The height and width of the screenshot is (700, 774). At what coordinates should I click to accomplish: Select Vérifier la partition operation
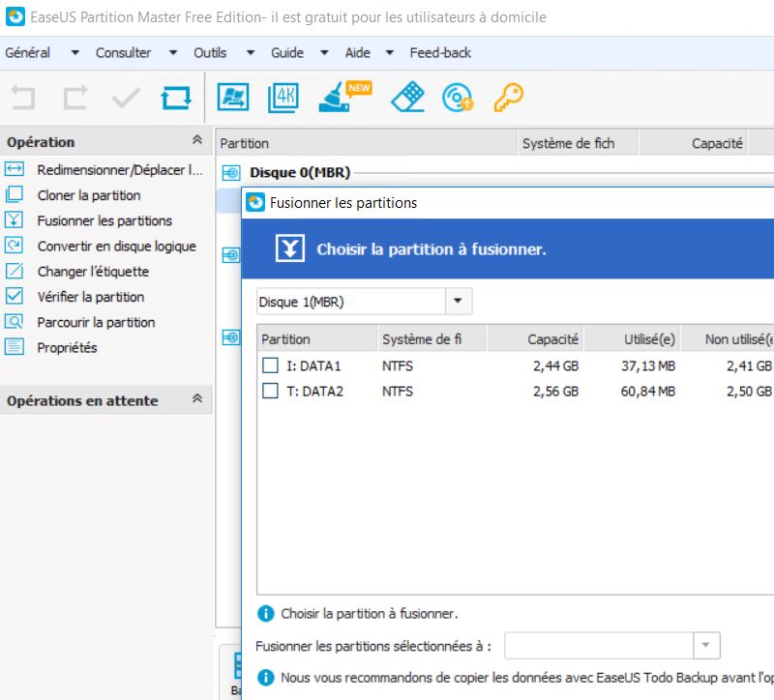(90, 297)
